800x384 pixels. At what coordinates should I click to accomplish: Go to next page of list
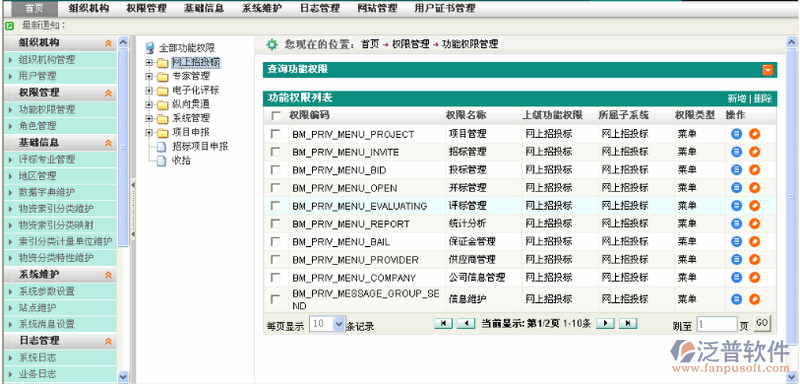tap(605, 323)
